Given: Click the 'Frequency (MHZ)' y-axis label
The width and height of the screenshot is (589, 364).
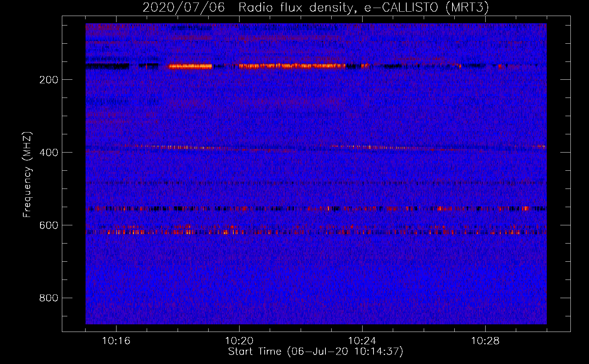Looking at the screenshot, I should [x=27, y=175].
